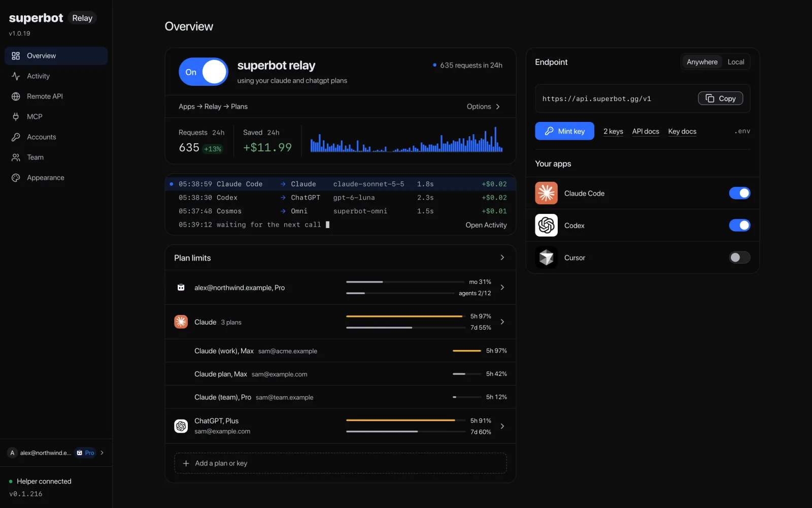
Task: Click the green Helper connected status dot
Action: 11,482
